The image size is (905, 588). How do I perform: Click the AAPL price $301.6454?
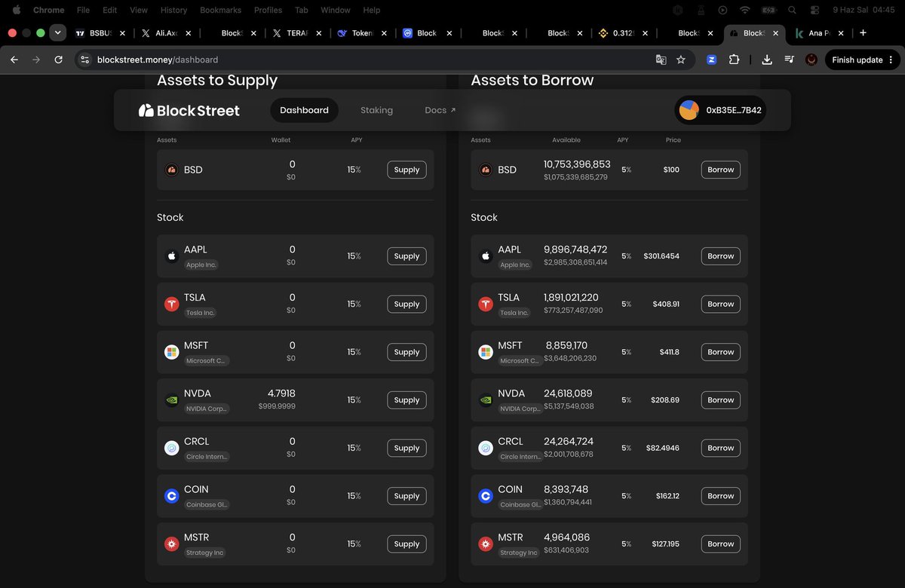(661, 256)
